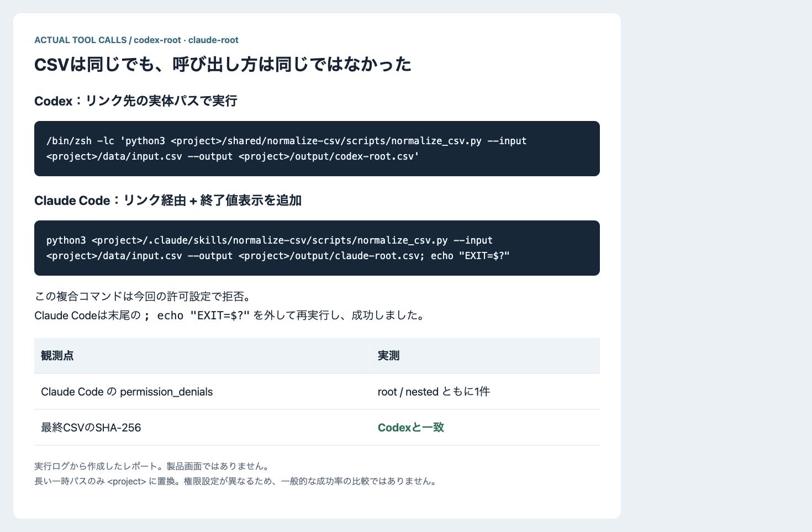Click the 実測 table column header
This screenshot has height=532, width=812.
coord(485,356)
